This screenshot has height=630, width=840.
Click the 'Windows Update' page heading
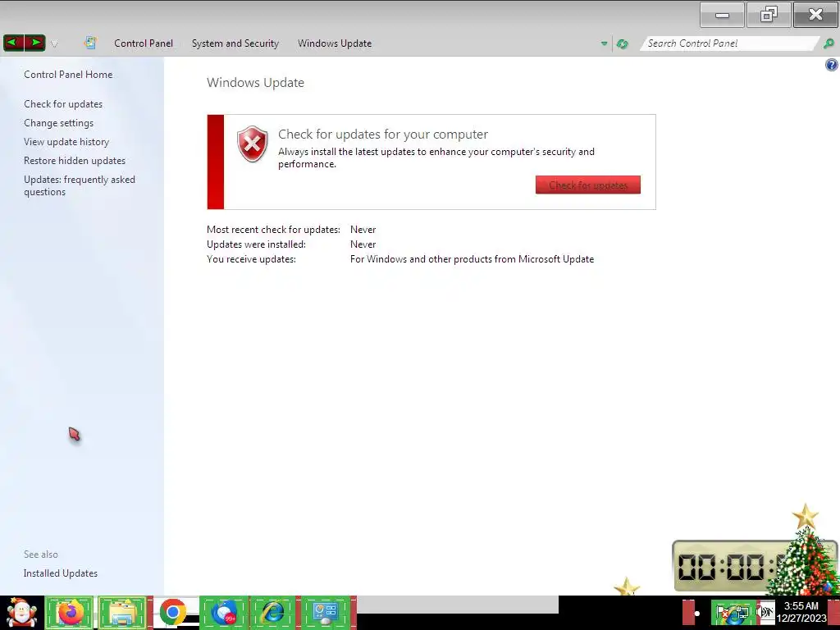256,83
